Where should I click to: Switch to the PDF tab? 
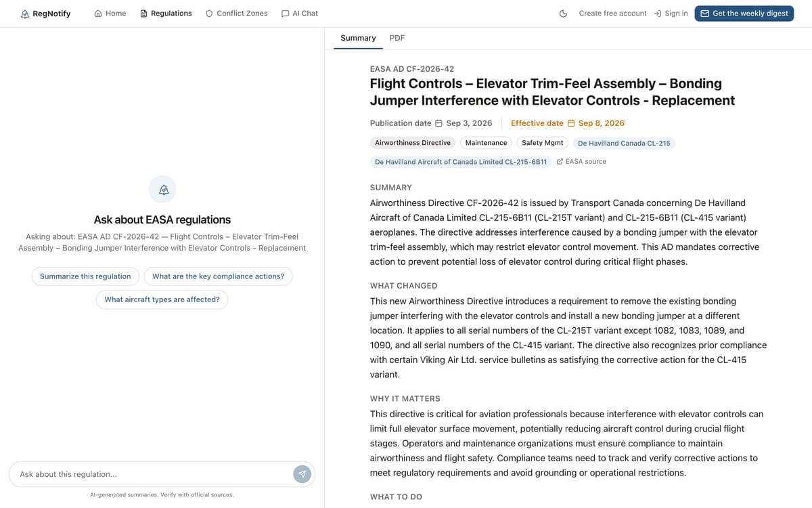click(x=397, y=38)
